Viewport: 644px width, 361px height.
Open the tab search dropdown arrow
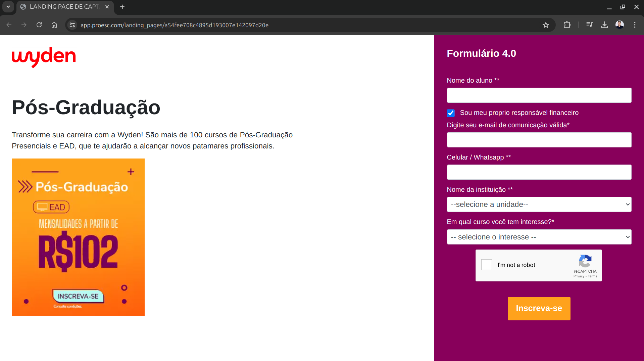(8, 7)
